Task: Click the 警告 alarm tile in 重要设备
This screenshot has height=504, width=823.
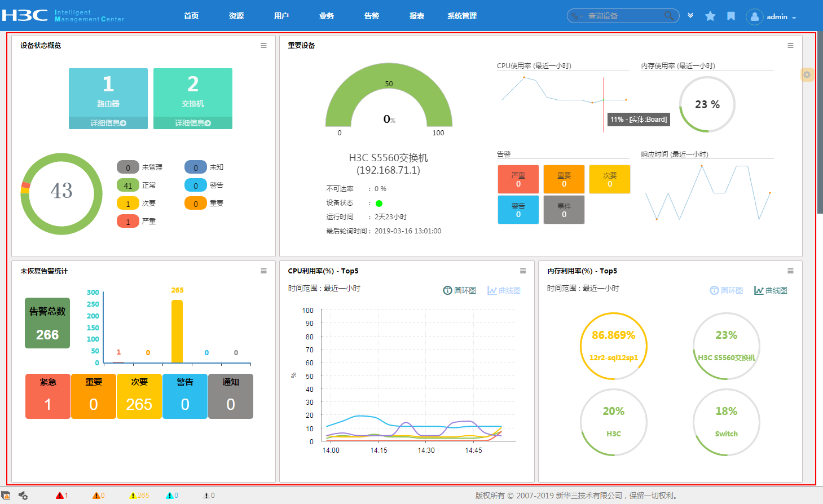Action: [x=518, y=210]
